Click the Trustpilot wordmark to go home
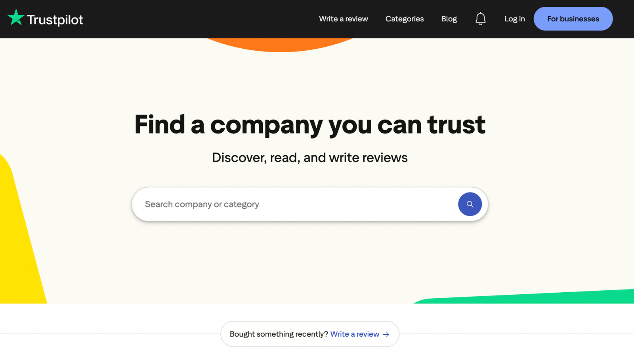634x364 pixels. tap(55, 19)
